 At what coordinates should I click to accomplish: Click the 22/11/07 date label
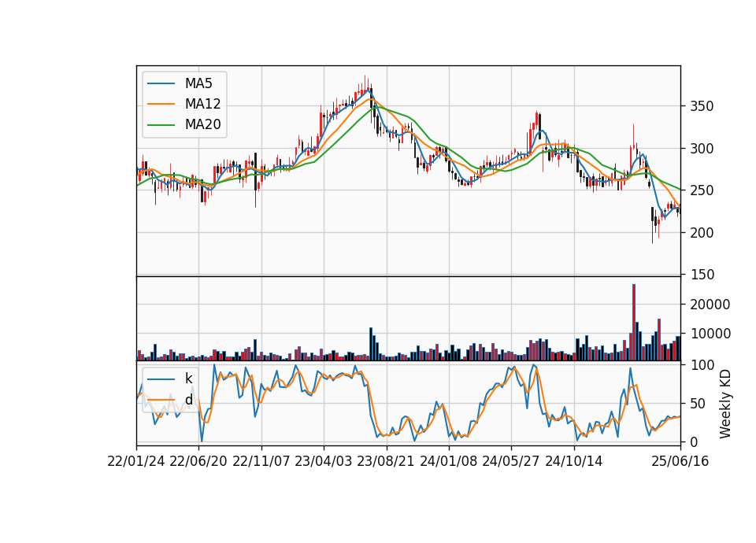[261, 461]
